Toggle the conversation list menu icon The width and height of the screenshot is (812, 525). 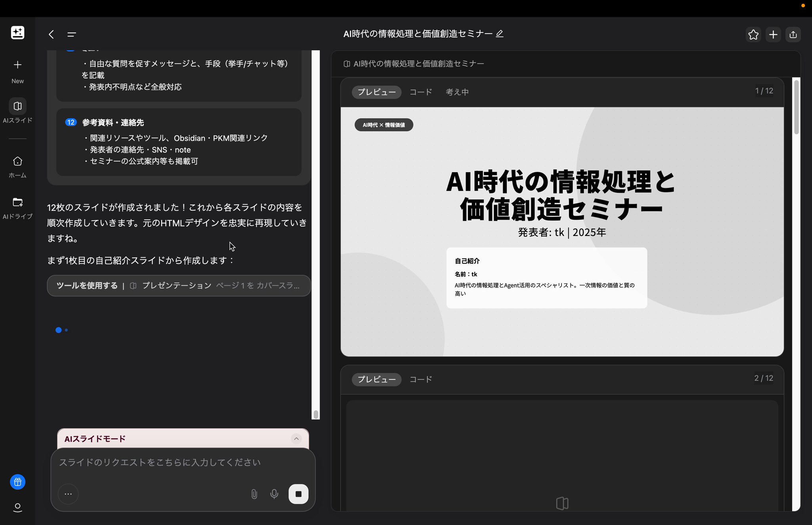pos(71,34)
